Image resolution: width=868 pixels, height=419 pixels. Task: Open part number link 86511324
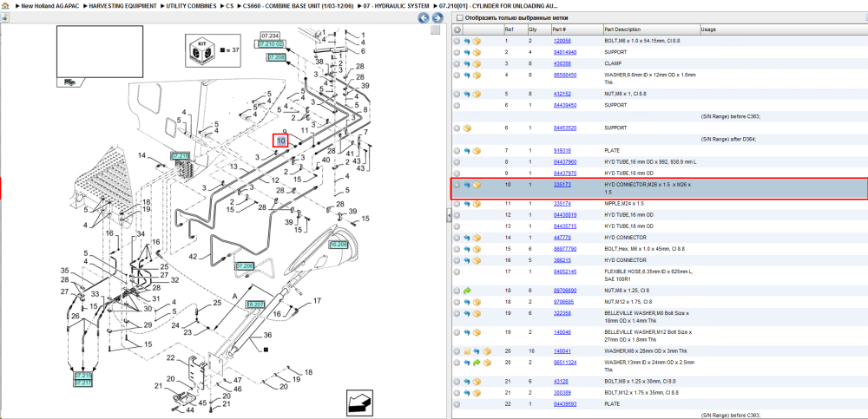(565, 363)
